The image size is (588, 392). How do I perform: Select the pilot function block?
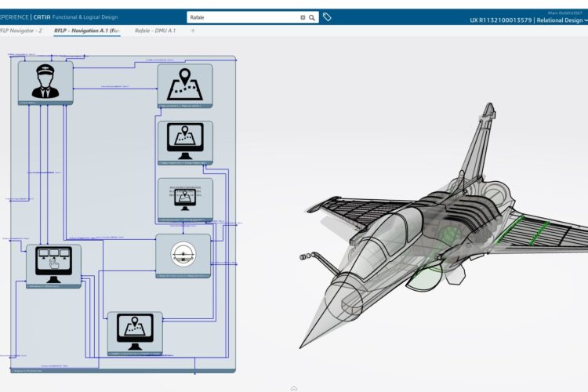click(45, 83)
